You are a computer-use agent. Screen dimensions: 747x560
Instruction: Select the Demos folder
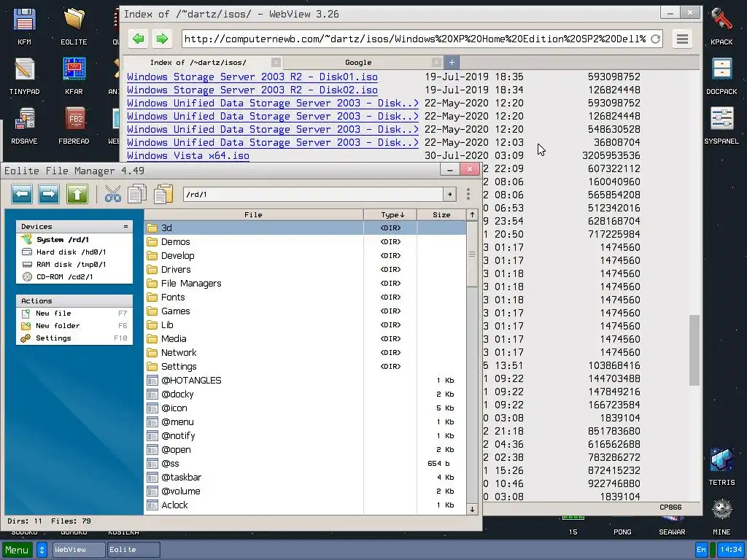pos(305,242)
